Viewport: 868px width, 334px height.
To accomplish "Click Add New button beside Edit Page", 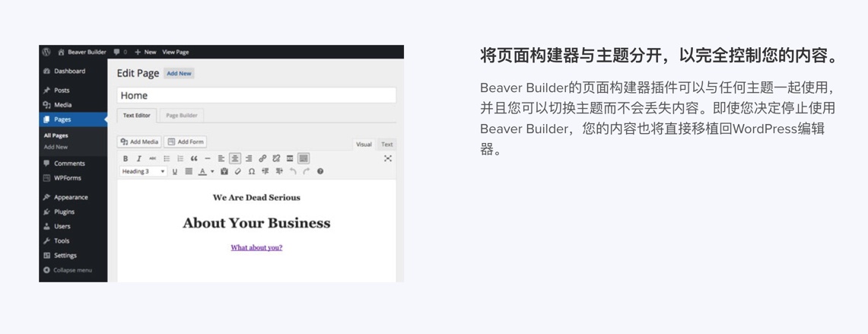I will click(180, 73).
